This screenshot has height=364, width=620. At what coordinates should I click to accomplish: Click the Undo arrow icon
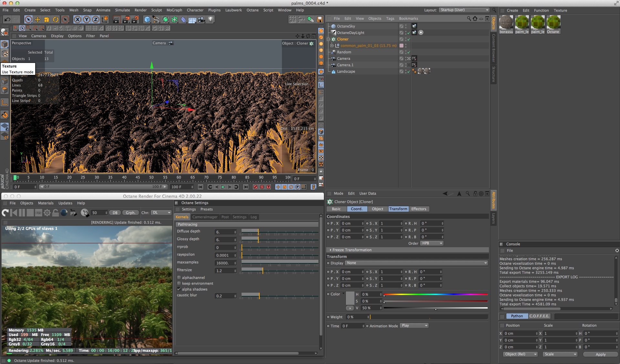click(x=7, y=20)
